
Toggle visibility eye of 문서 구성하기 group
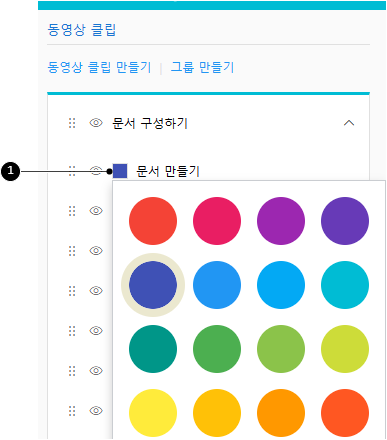(x=96, y=123)
